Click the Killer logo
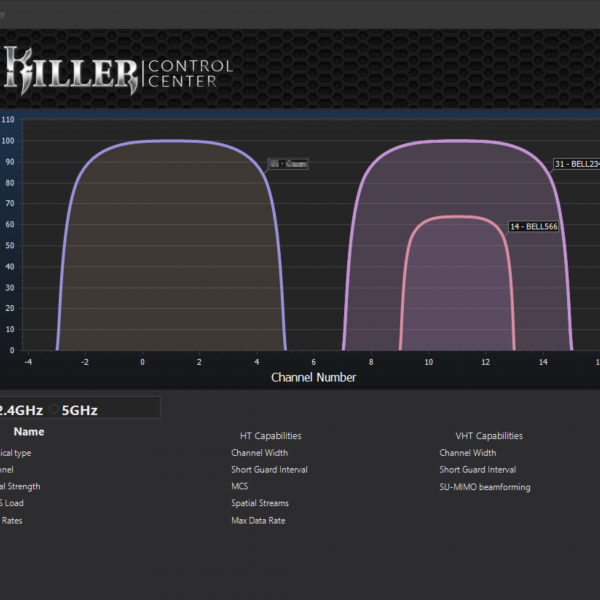Viewport: 600px width, 600px height. [68, 70]
